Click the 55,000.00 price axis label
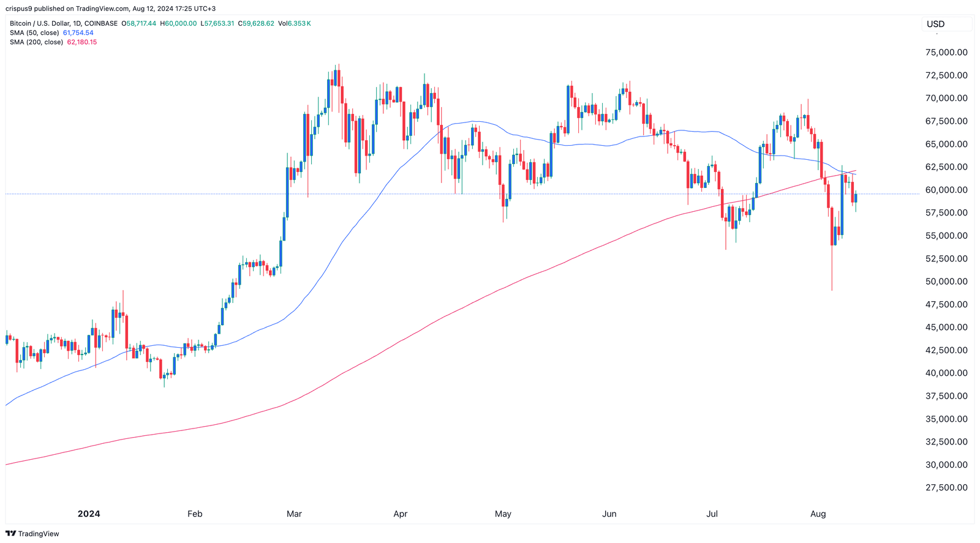 [x=946, y=236]
